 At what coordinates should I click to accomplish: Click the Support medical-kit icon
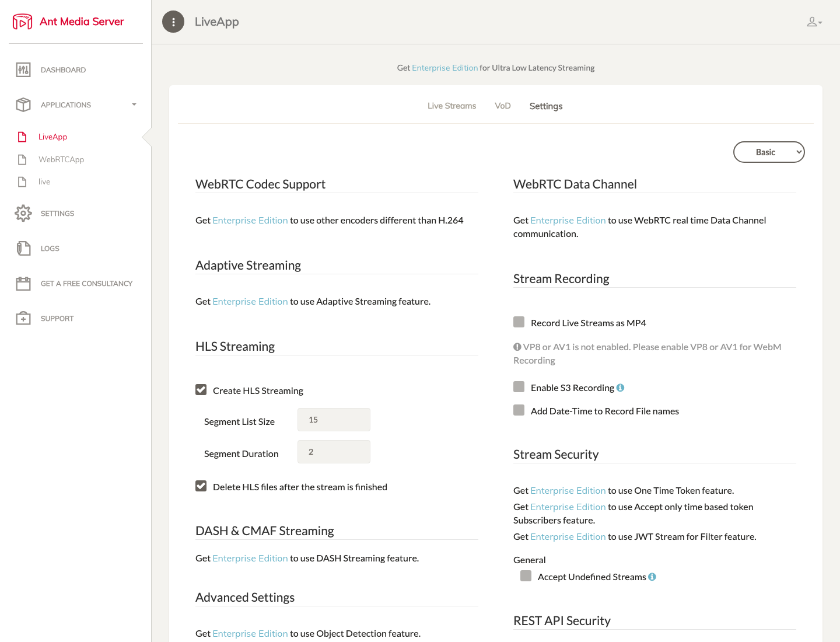[23, 319]
